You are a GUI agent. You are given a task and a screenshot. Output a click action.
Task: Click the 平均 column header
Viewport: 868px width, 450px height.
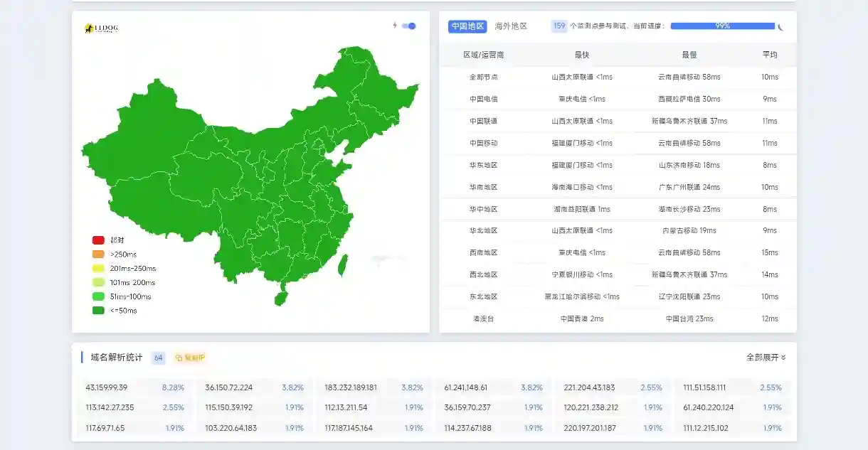[770, 55]
